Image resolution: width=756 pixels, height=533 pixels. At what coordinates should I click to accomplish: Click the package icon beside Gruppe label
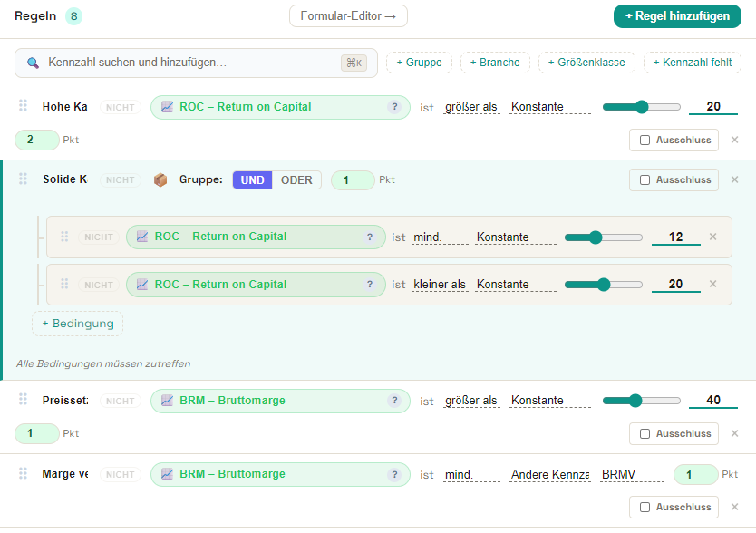pos(160,179)
